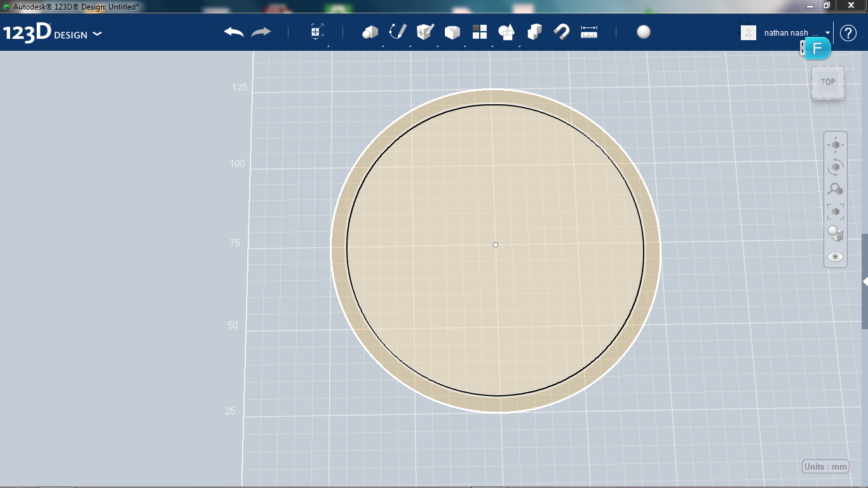Open the Construct tool
This screenshot has width=868, height=488.
point(425,32)
